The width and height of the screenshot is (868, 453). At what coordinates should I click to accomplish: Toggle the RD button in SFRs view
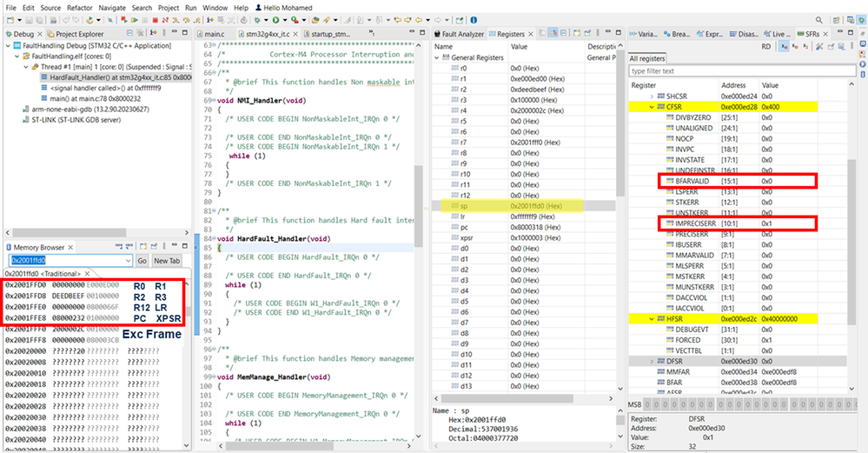[766, 46]
